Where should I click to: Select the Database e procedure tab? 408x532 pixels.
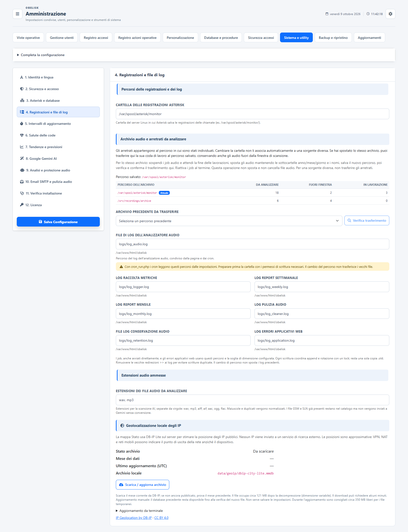click(x=221, y=38)
